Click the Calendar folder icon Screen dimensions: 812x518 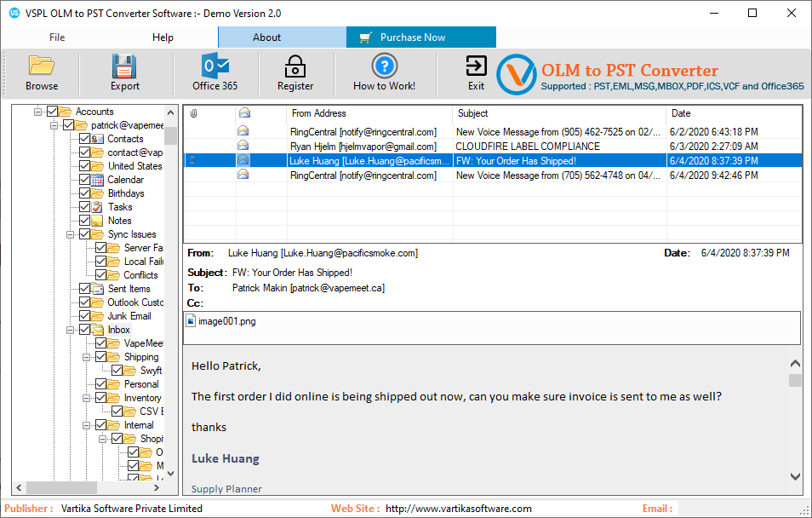pyautogui.click(x=97, y=180)
